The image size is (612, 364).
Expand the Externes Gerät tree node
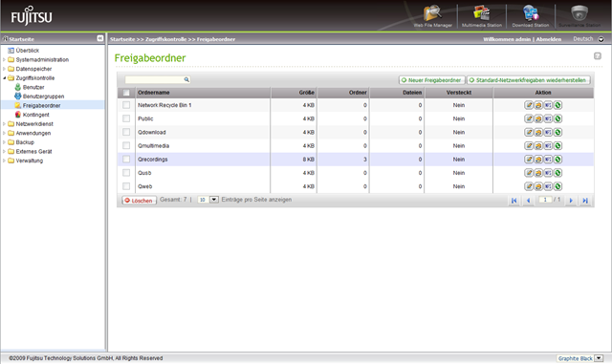point(4,151)
